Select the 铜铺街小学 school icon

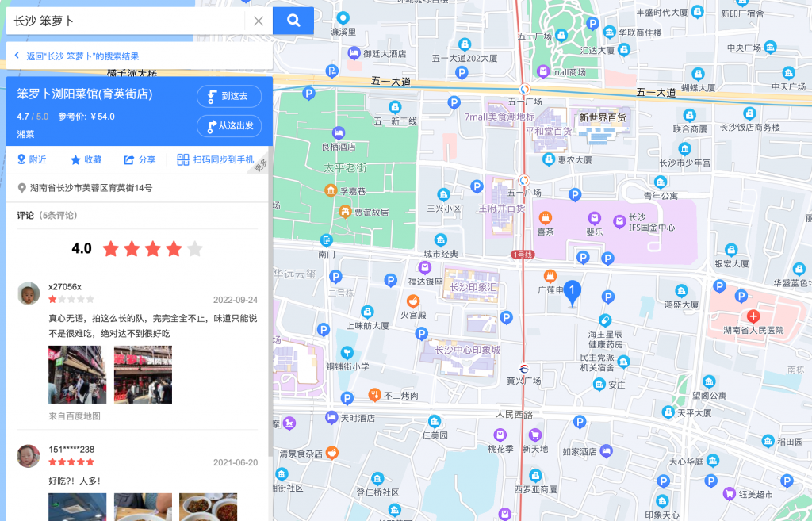(x=347, y=353)
